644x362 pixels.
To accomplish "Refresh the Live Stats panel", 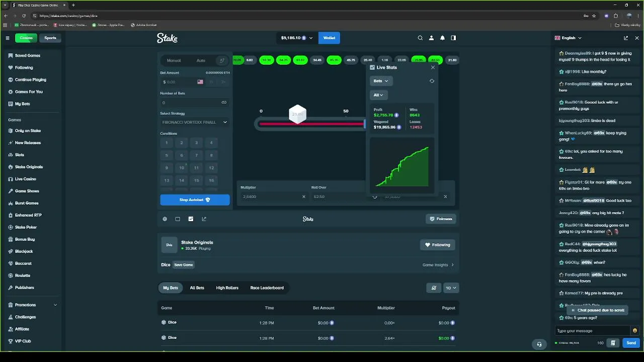I will 432,81.
